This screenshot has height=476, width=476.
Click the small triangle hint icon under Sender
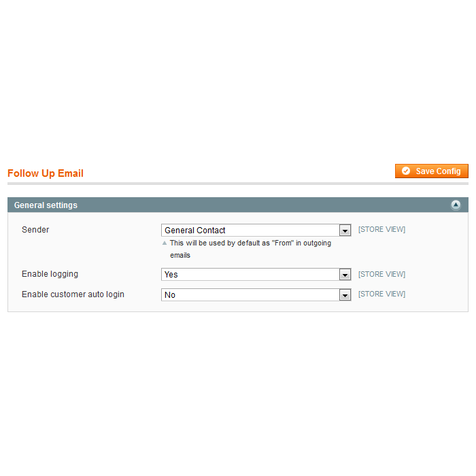164,243
